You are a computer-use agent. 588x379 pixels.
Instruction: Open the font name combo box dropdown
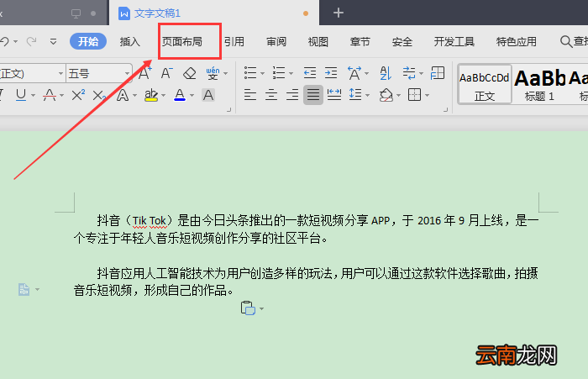coord(60,74)
